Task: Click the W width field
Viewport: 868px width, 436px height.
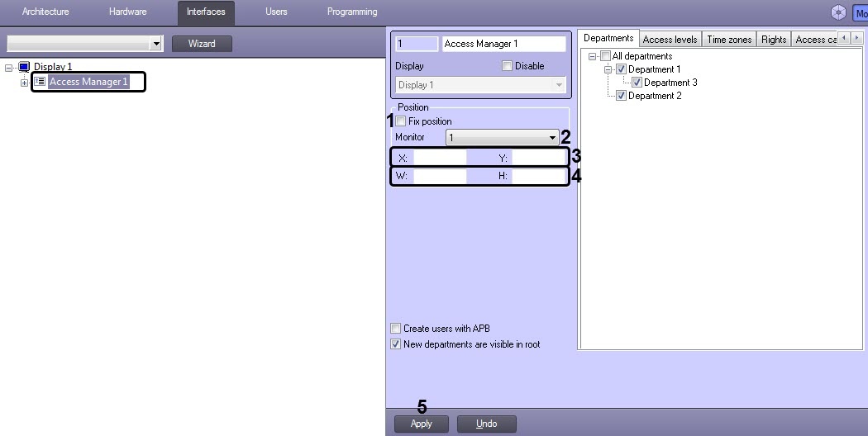Action: pyautogui.click(x=440, y=176)
